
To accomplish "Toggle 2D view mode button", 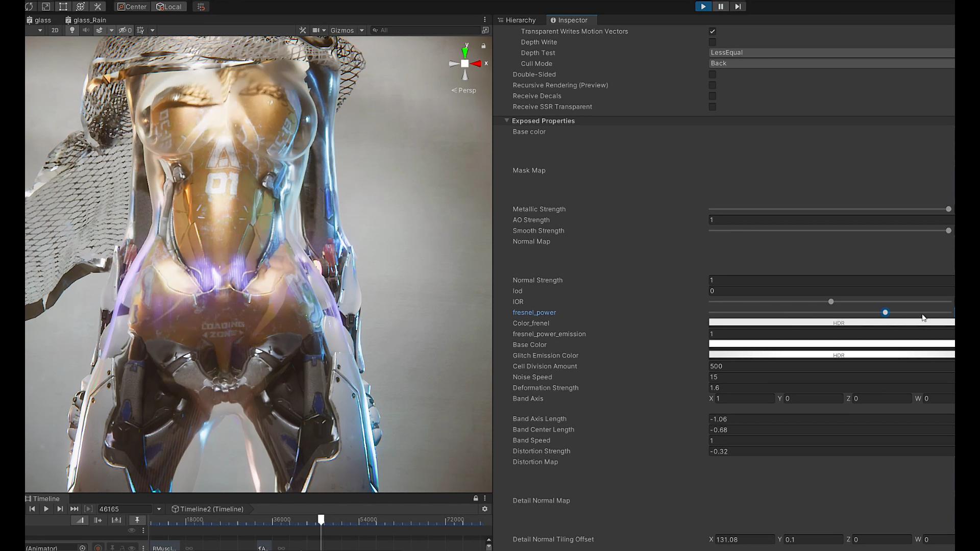I will coord(55,30).
